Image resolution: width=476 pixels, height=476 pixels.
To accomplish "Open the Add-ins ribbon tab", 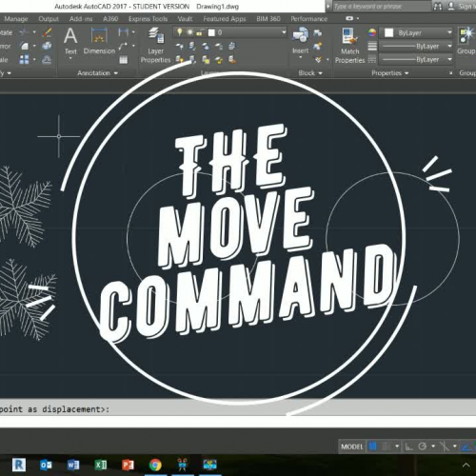I will pyautogui.click(x=81, y=19).
